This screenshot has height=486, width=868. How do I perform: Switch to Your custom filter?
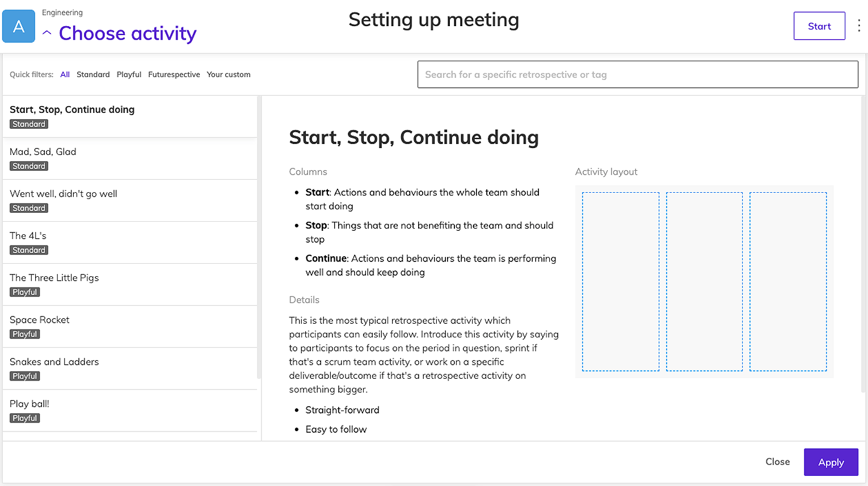[228, 74]
